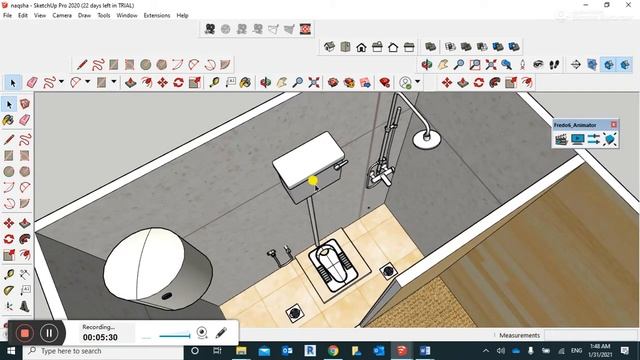The width and height of the screenshot is (640, 360).
Task: Select the Polygon tool in the left palette
Action: click(x=25, y=171)
